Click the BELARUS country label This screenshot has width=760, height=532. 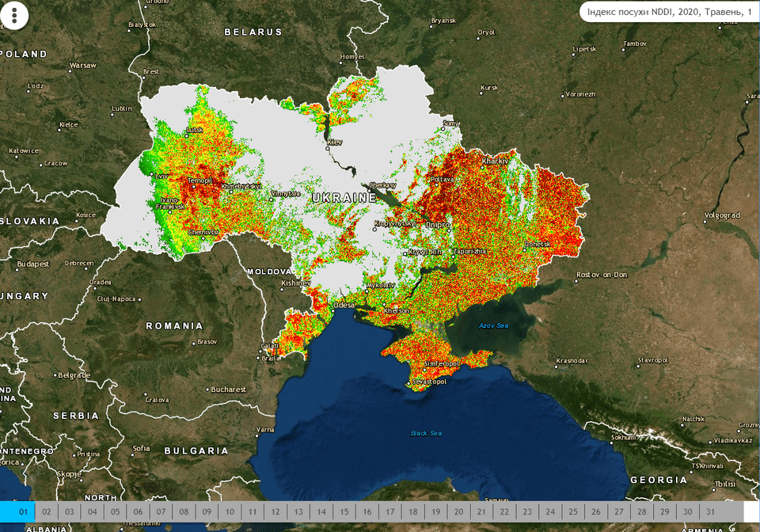click(253, 32)
